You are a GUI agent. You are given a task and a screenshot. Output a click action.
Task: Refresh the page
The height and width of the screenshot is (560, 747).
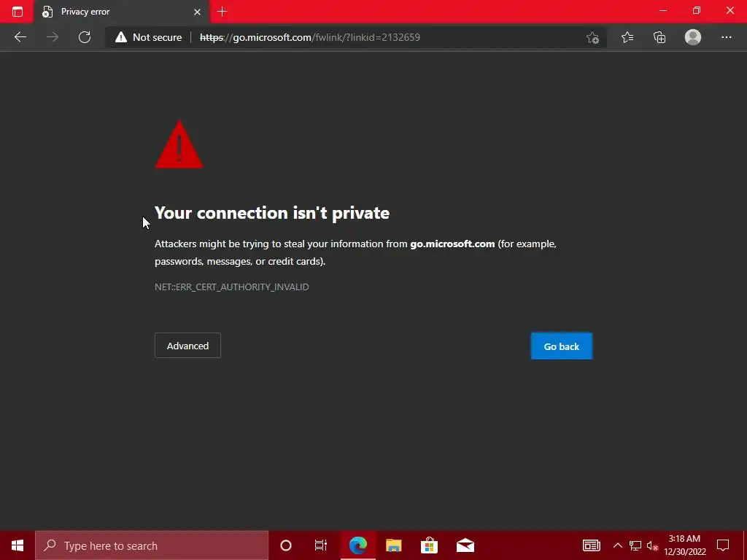(x=85, y=37)
